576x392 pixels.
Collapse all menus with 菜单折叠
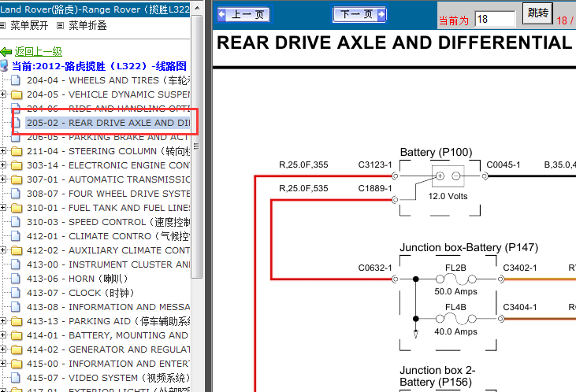click(x=87, y=25)
